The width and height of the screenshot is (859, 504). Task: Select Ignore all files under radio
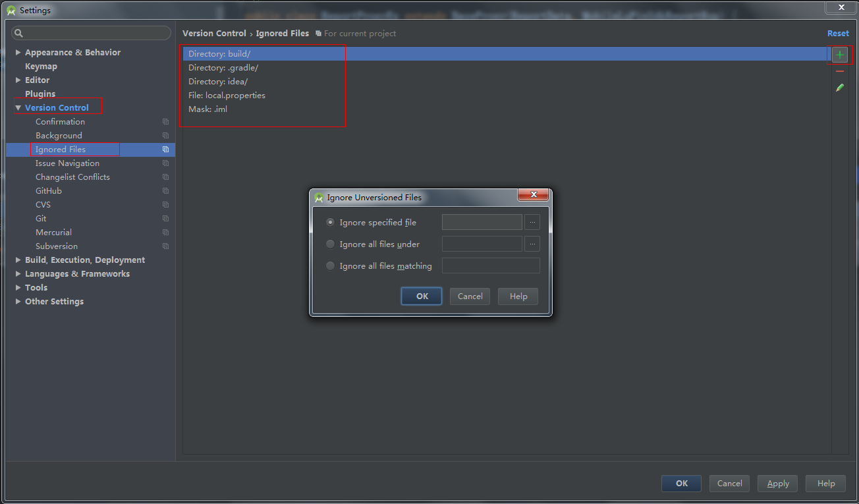(x=331, y=244)
